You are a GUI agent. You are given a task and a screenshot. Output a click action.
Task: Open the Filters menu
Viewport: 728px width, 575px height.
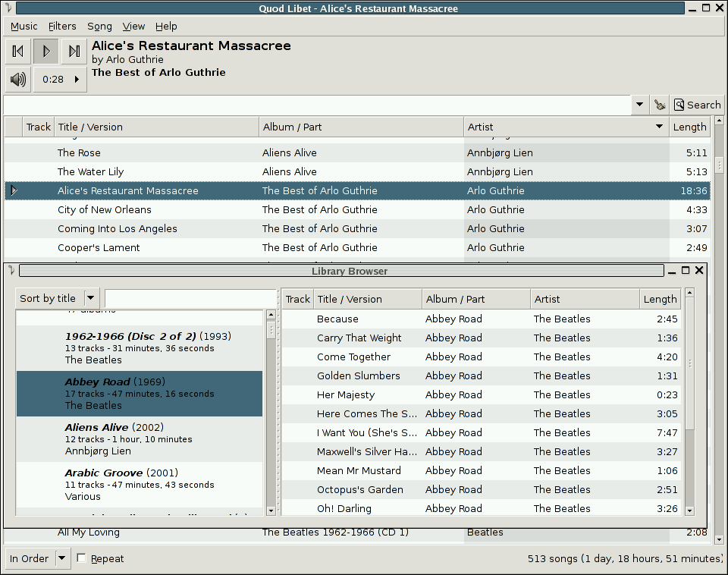pyautogui.click(x=62, y=26)
